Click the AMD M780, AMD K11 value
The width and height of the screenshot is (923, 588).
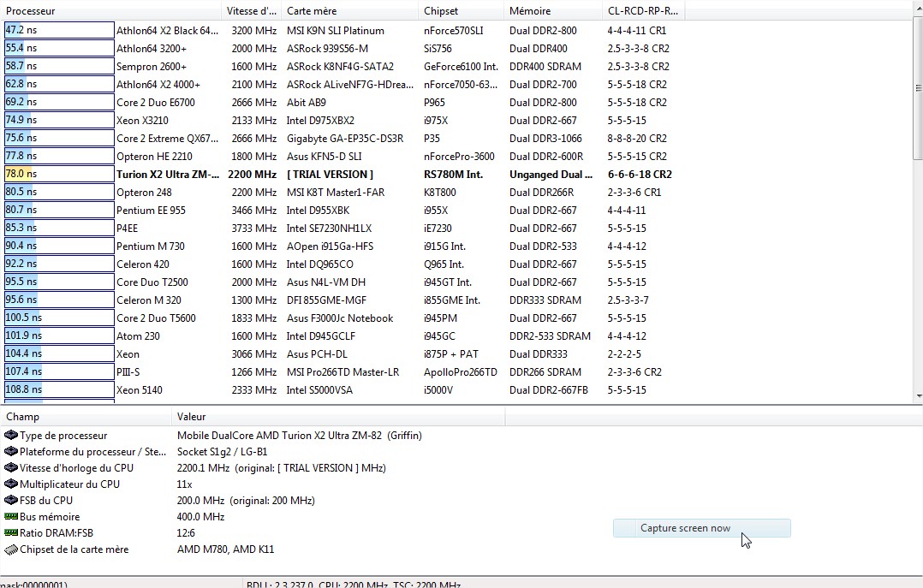pyautogui.click(x=225, y=549)
